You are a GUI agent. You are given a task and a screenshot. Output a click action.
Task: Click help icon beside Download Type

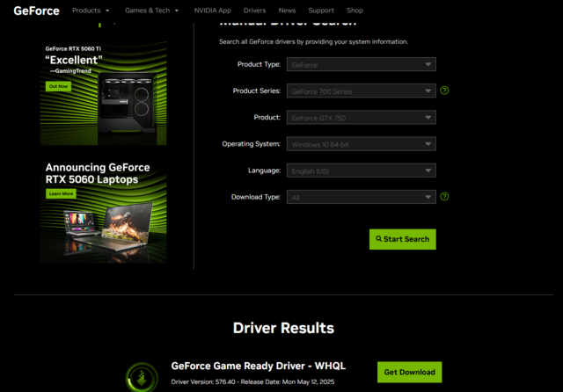coord(444,197)
